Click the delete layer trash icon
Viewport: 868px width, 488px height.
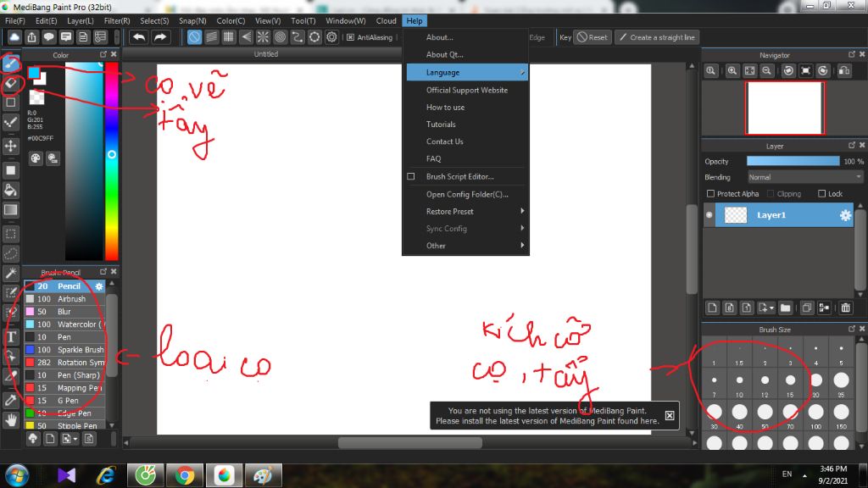845,308
